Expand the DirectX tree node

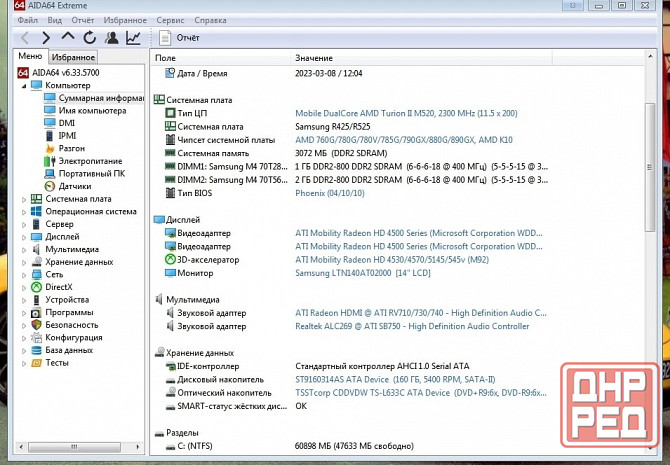tap(25, 286)
